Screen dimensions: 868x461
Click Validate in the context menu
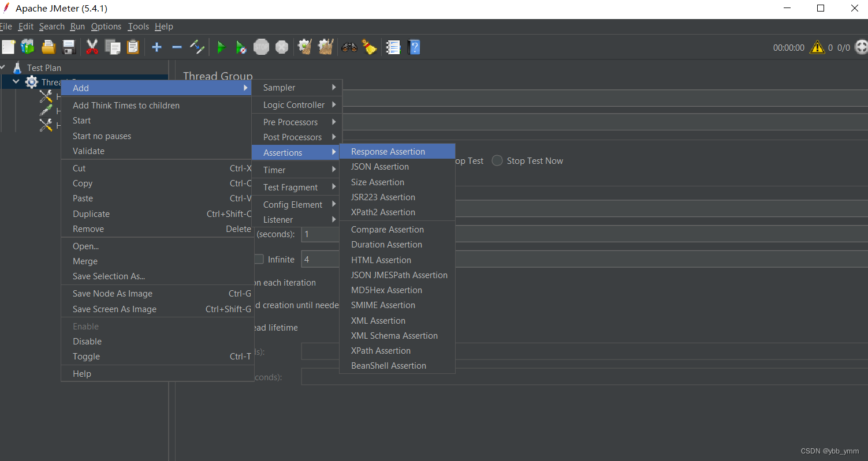pos(158,151)
